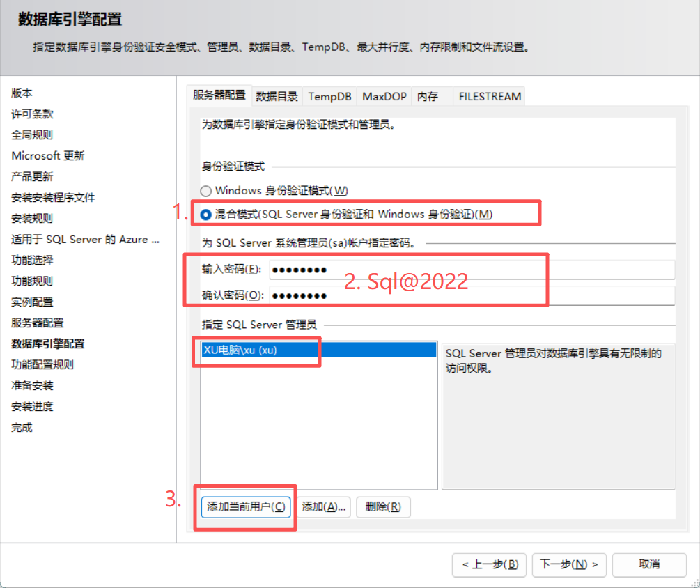
Task: Proceed with 下一步(N) button
Action: coord(569,565)
